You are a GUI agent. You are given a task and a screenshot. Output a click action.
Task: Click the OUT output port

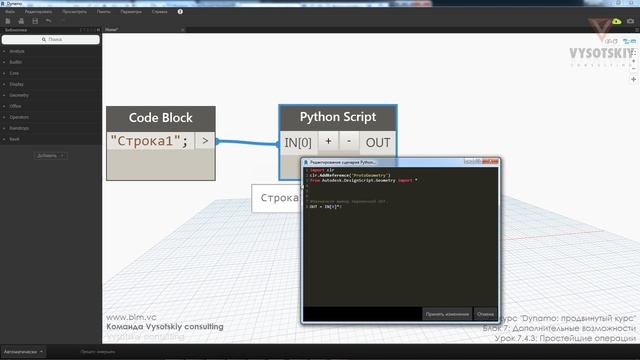(378, 142)
